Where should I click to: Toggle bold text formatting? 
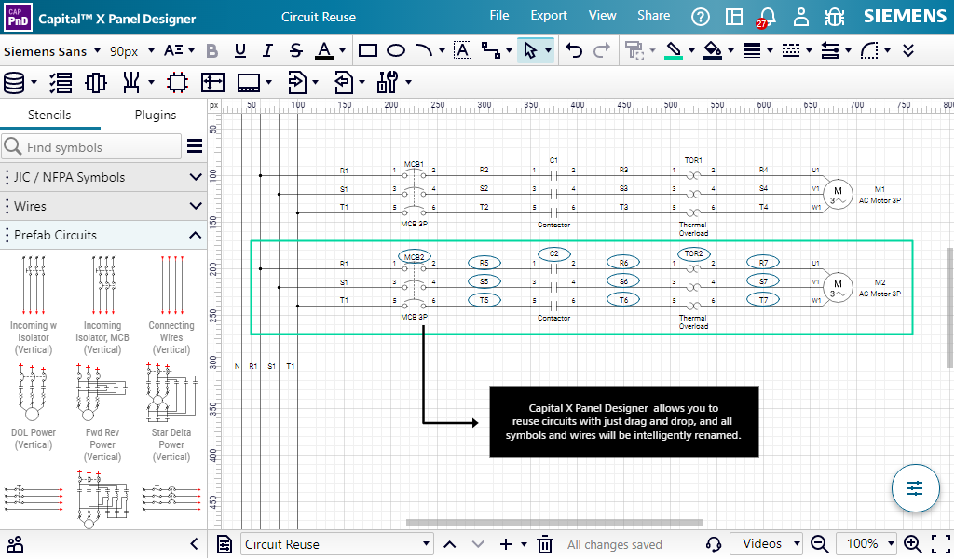click(211, 51)
